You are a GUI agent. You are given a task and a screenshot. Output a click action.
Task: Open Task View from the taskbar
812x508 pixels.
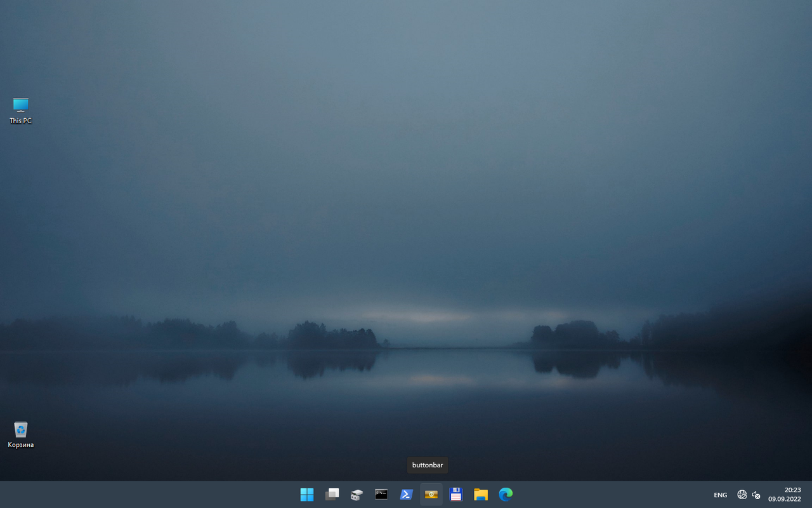point(332,495)
